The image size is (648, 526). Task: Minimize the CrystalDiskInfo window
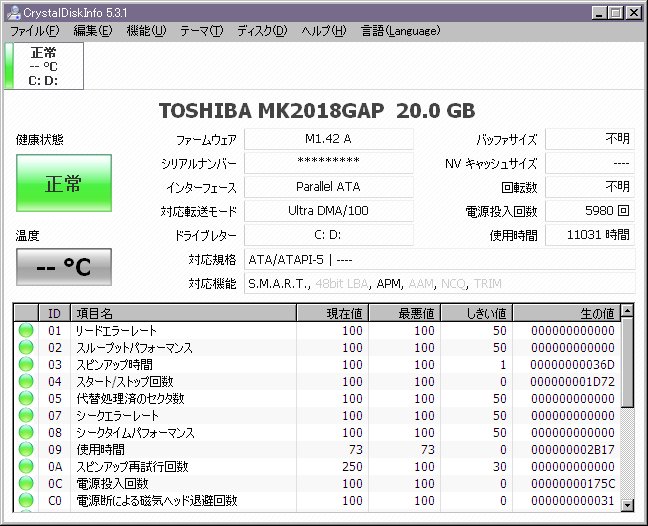tap(599, 13)
